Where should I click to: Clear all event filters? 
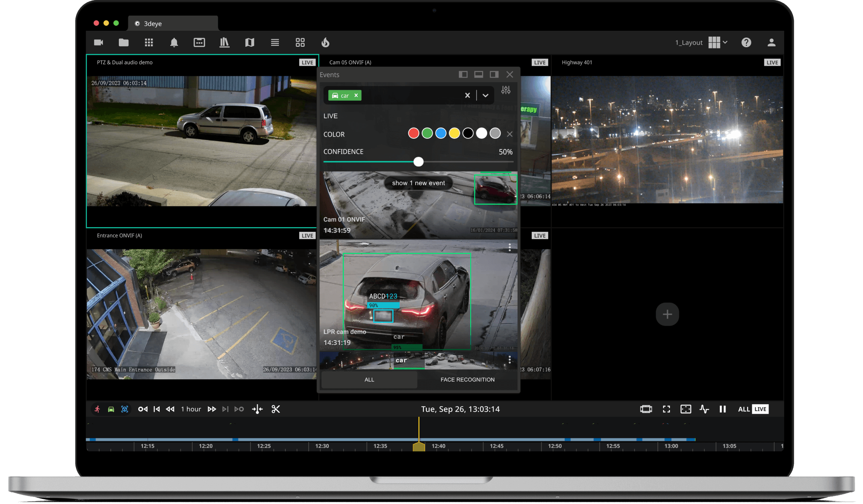click(467, 95)
